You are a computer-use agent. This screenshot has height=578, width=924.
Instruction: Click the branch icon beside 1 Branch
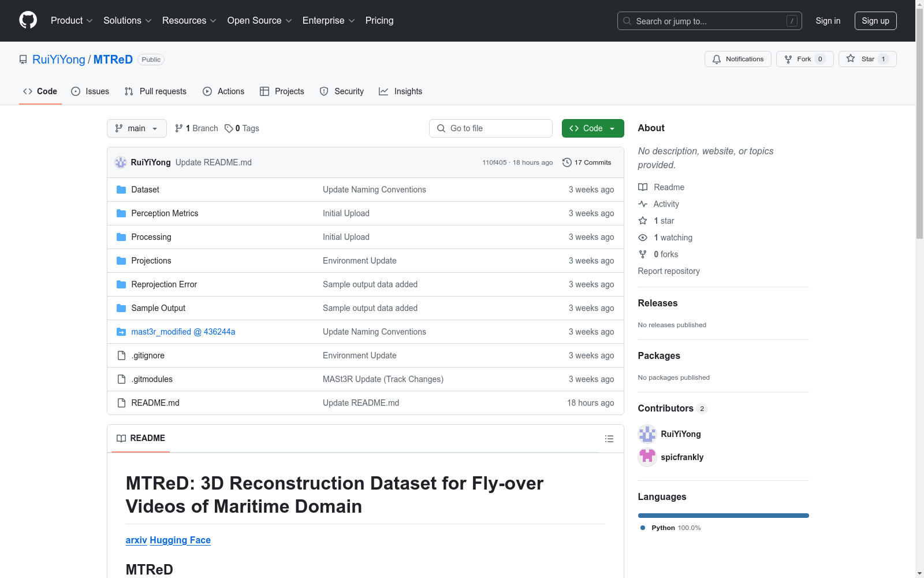tap(179, 128)
